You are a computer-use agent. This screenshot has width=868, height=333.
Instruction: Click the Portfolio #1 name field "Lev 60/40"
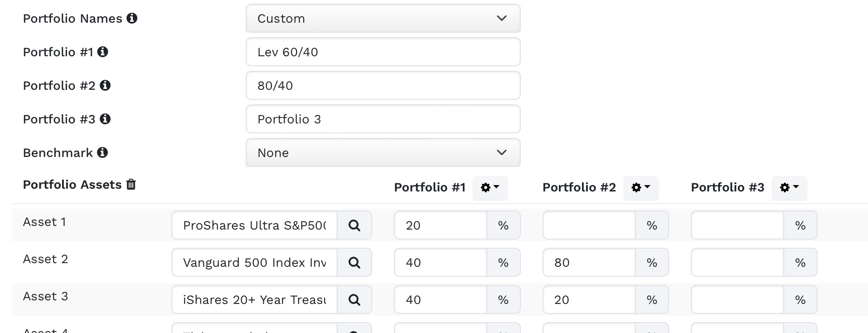click(383, 52)
